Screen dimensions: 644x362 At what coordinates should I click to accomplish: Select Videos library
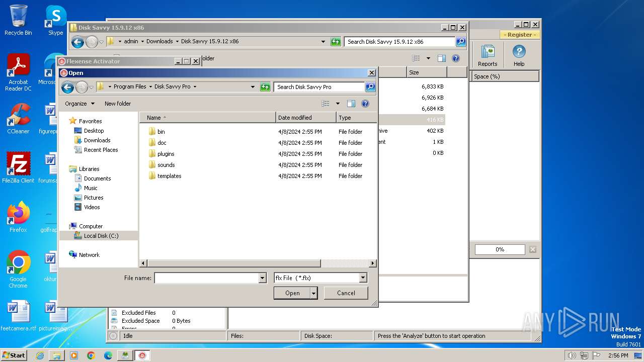click(92, 207)
